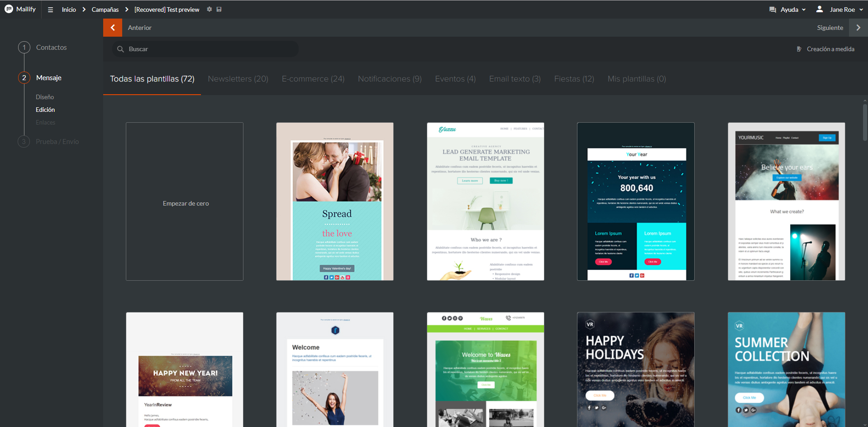Expand the Ayuda dropdown arrow

(804, 10)
